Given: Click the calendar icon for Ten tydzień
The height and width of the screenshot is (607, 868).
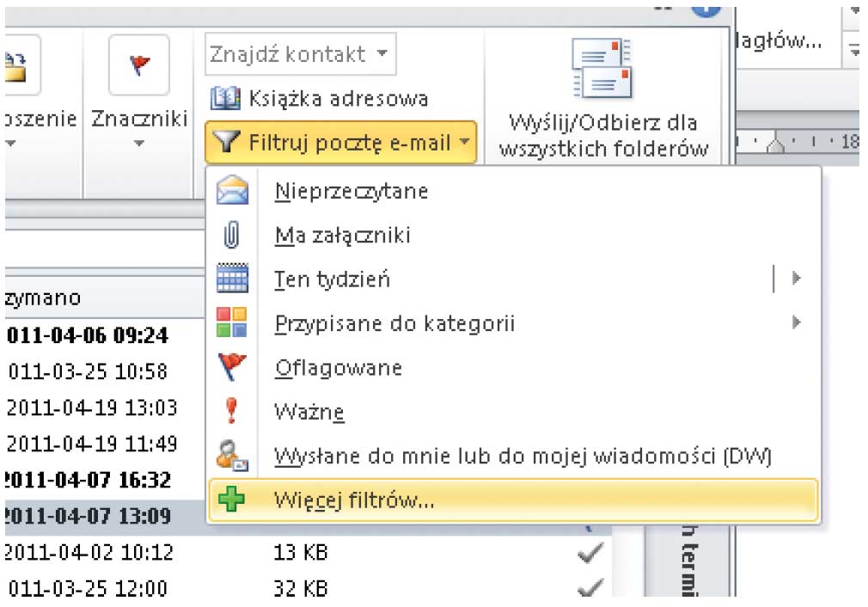Looking at the screenshot, I should (x=234, y=279).
